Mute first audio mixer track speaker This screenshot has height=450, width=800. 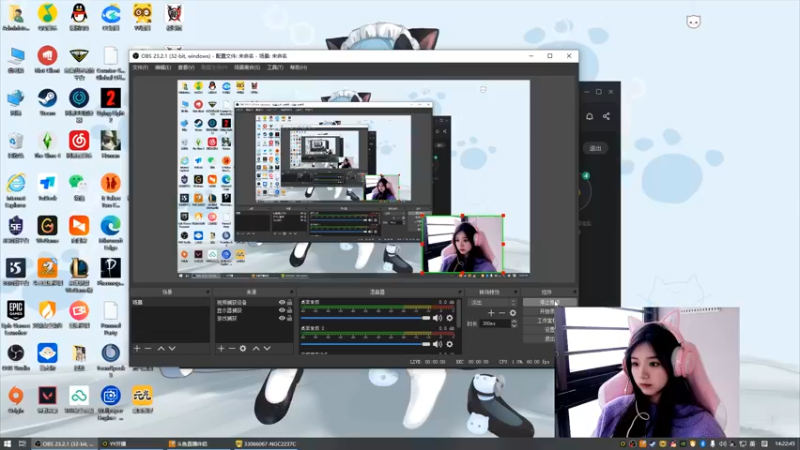click(437, 318)
